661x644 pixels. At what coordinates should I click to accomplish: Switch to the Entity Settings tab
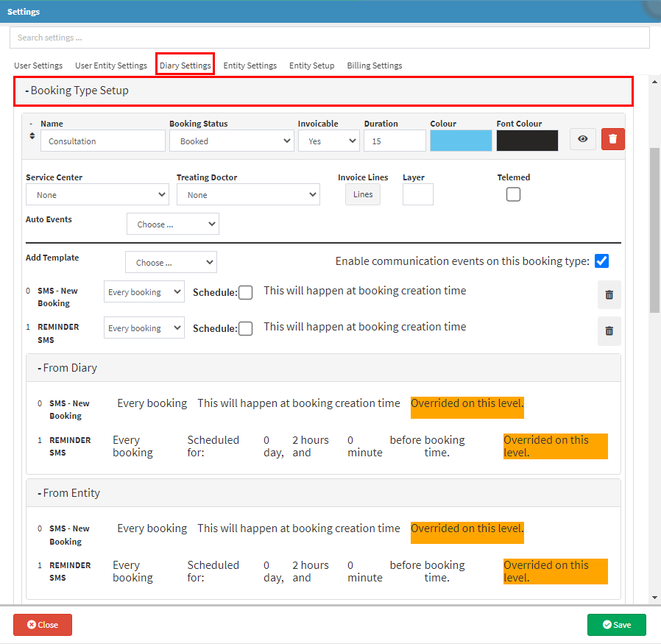point(250,66)
